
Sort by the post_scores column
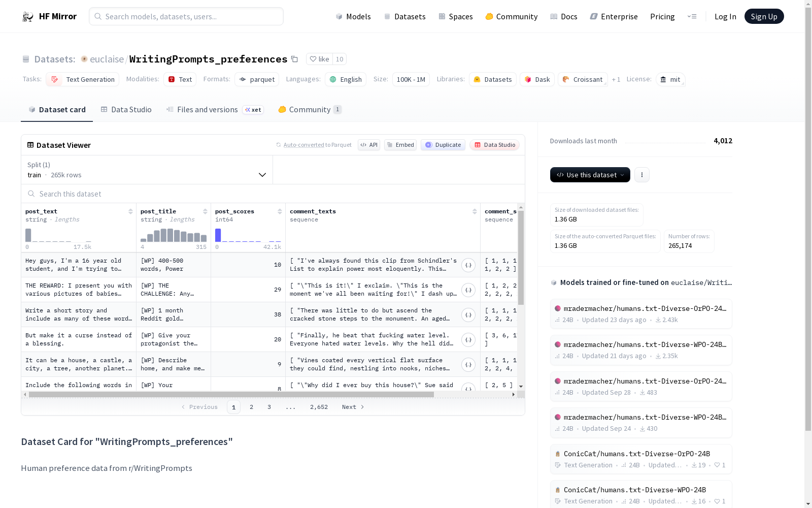click(x=280, y=211)
